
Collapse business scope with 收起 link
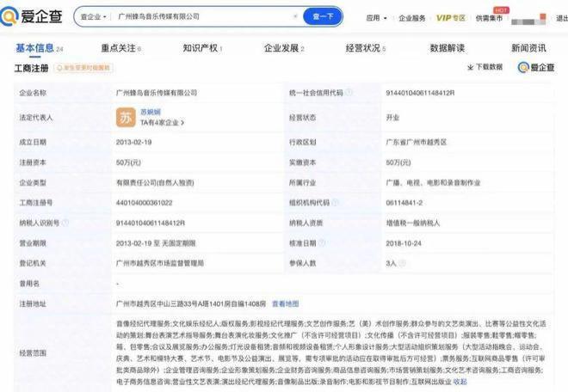(x=460, y=382)
